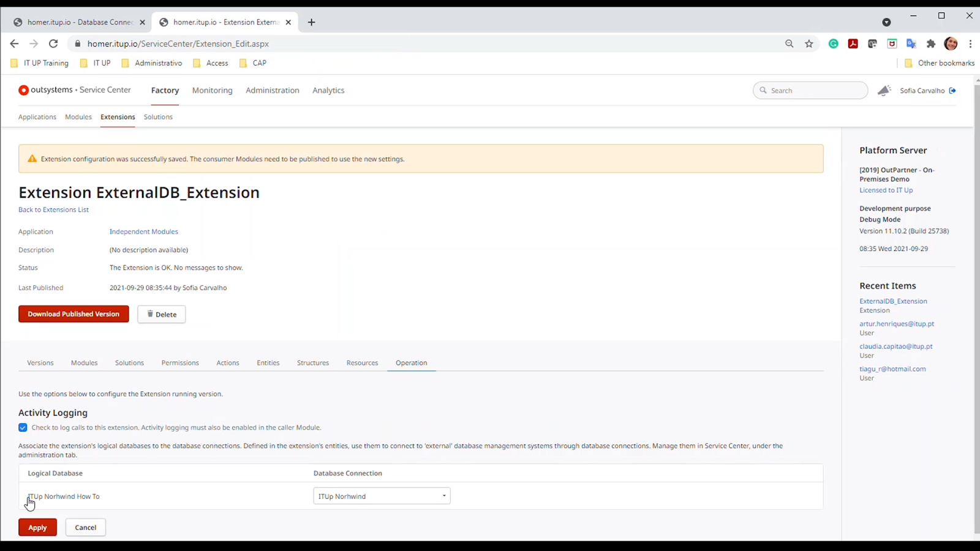The image size is (980, 551).
Task: Open recent user artur.henriques@itup.pt
Action: tap(897, 324)
